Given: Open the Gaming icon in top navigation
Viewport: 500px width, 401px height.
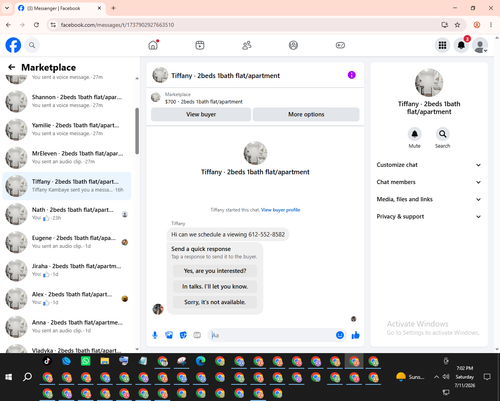Looking at the screenshot, I should pos(340,45).
